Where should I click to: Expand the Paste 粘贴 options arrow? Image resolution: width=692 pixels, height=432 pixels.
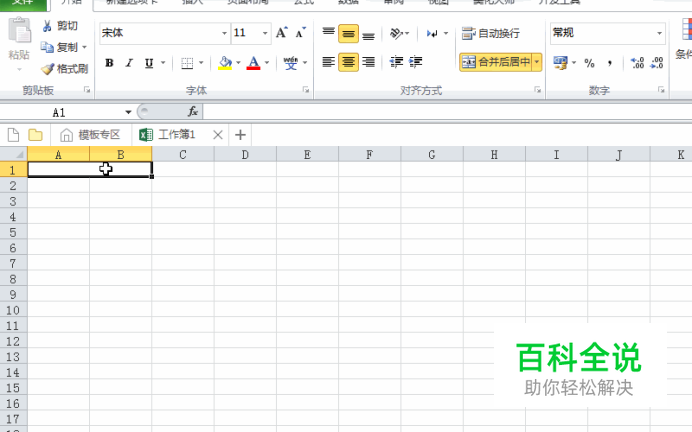click(19, 69)
